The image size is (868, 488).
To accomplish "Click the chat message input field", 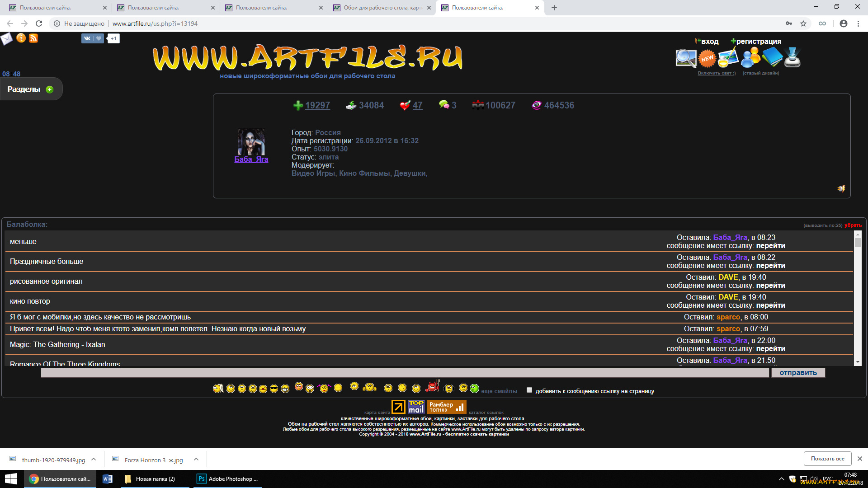I will pos(405,373).
